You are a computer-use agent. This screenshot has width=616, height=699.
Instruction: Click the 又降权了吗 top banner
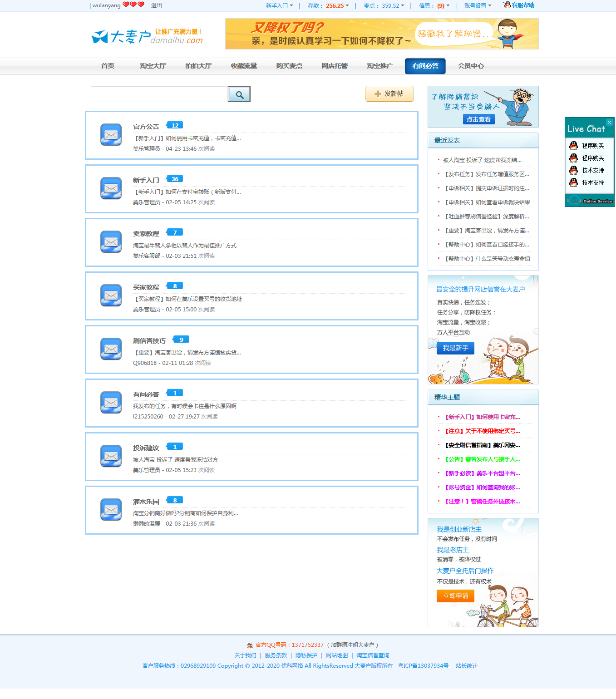coord(382,34)
